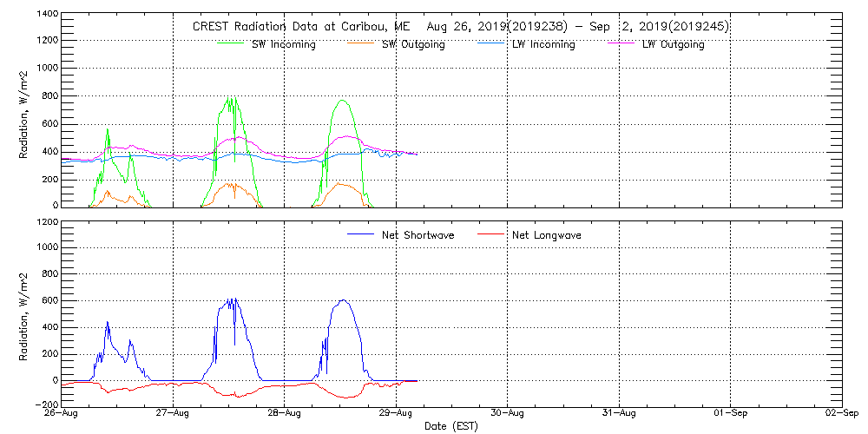868x434 pixels.
Task: Click the 28-Aug x-axis tick label
Action: [x=285, y=414]
